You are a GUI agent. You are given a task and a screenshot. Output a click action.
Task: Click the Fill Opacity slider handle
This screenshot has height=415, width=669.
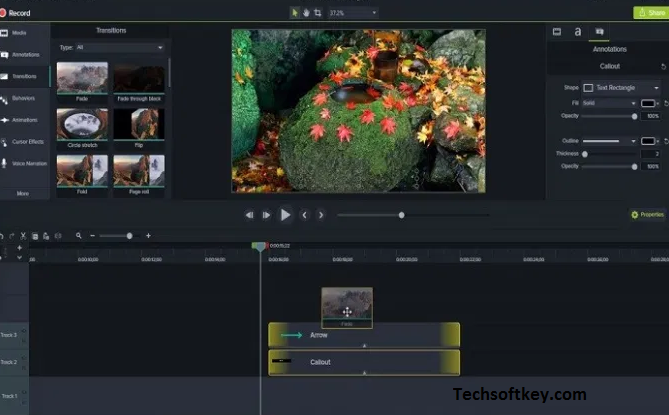point(634,116)
